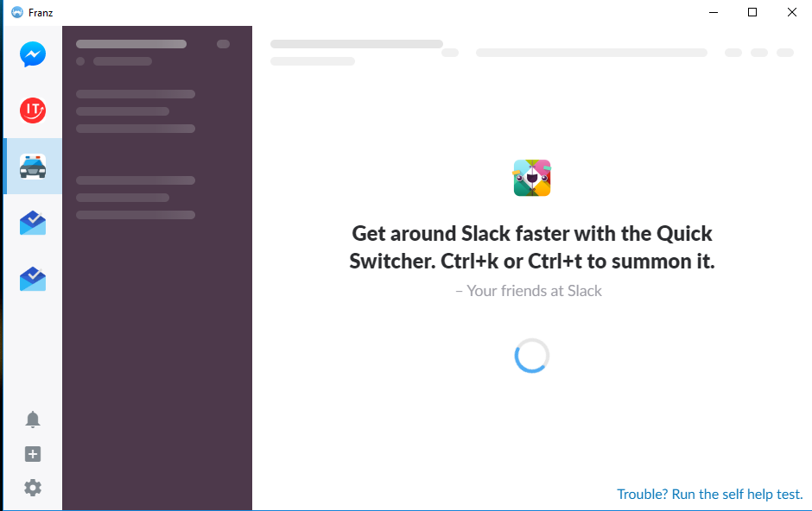The height and width of the screenshot is (511, 812).
Task: Click the team name placeholder in sidebar
Action: click(131, 44)
